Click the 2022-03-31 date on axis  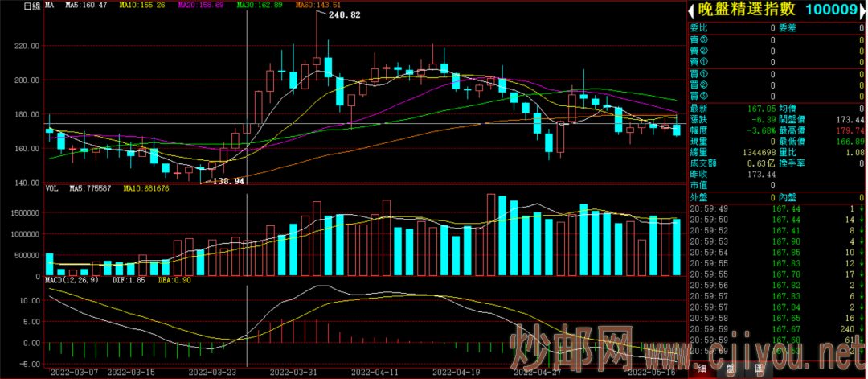[291, 373]
